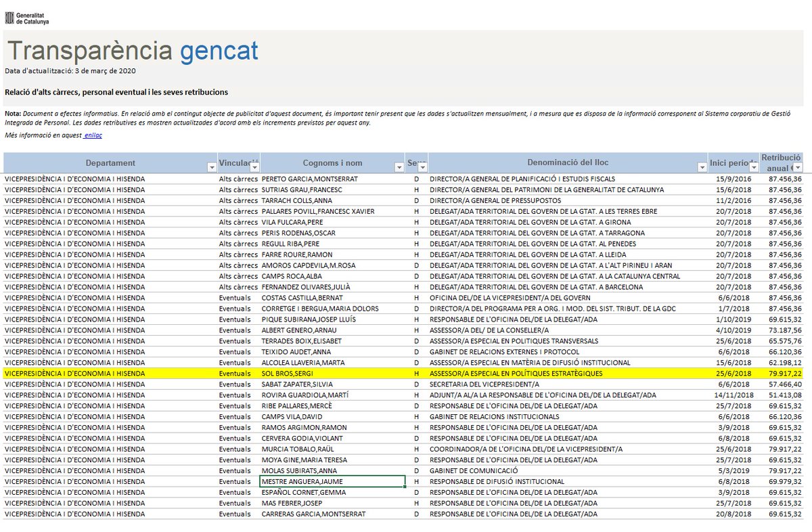This screenshot has width=812, height=532.
Task: Select job title SECRETARIA DEL VICEPRESIDENT/A
Action: pos(484,384)
